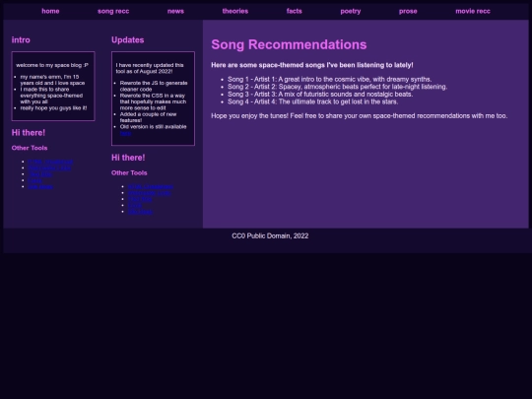532x399 pixels.
Task: Click the 'Song 2 - Artist 2' list entry
Action: pyautogui.click(x=337, y=87)
